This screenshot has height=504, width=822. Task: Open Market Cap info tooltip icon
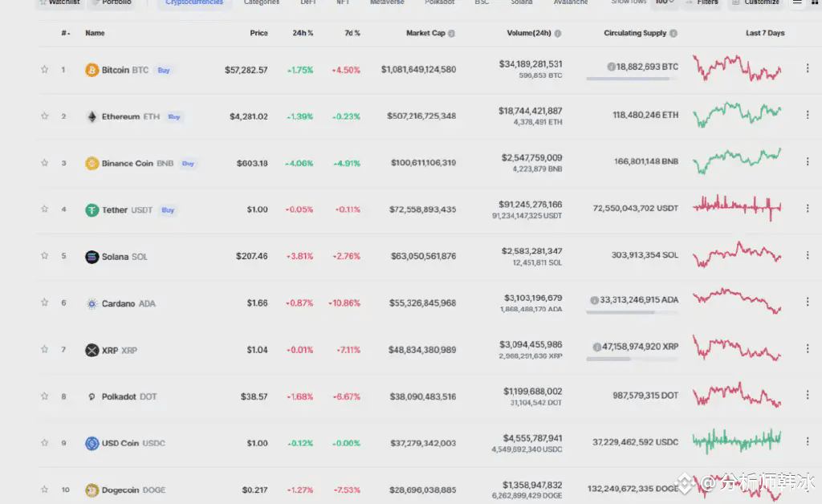(451, 34)
